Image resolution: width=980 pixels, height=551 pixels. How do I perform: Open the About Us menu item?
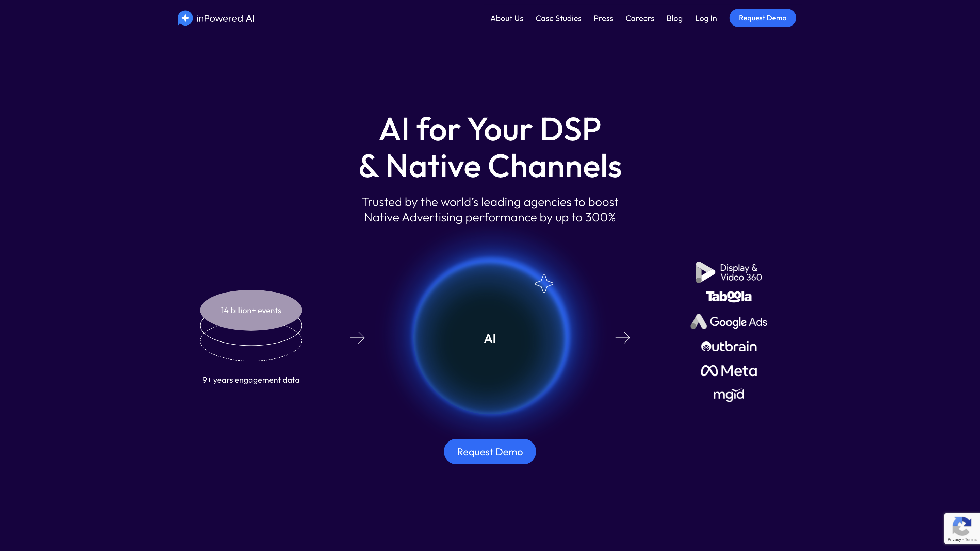click(506, 18)
